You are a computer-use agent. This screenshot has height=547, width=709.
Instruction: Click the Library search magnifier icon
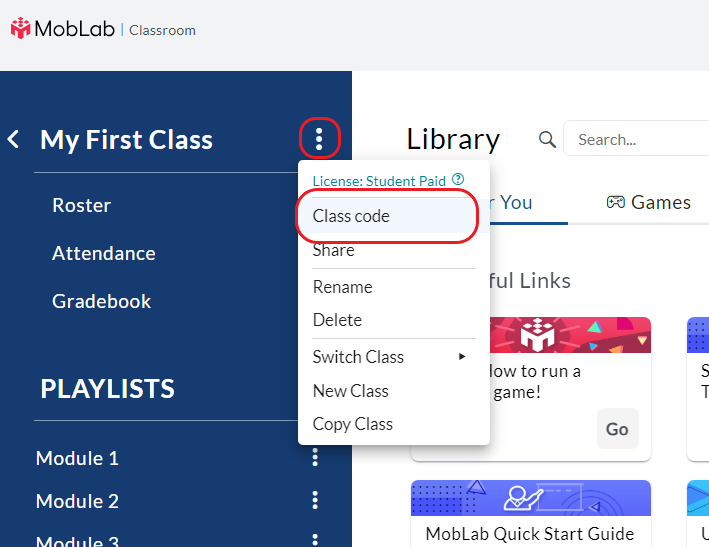tap(547, 139)
